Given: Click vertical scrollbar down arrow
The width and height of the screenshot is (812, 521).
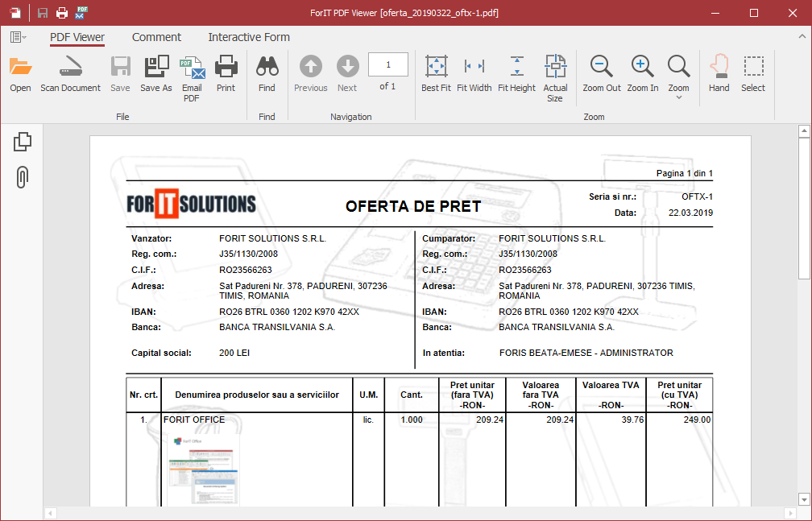Looking at the screenshot, I should 804,500.
